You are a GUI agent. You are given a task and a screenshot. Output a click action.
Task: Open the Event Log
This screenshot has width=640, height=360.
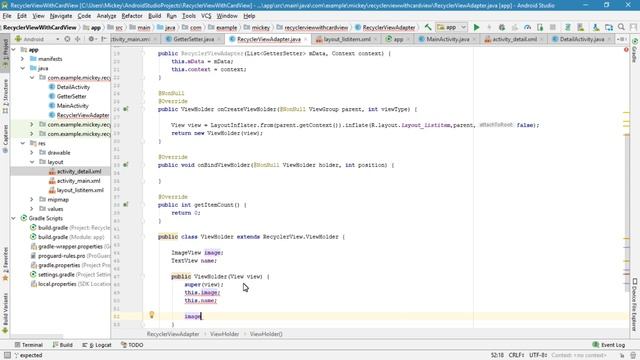click(x=609, y=345)
